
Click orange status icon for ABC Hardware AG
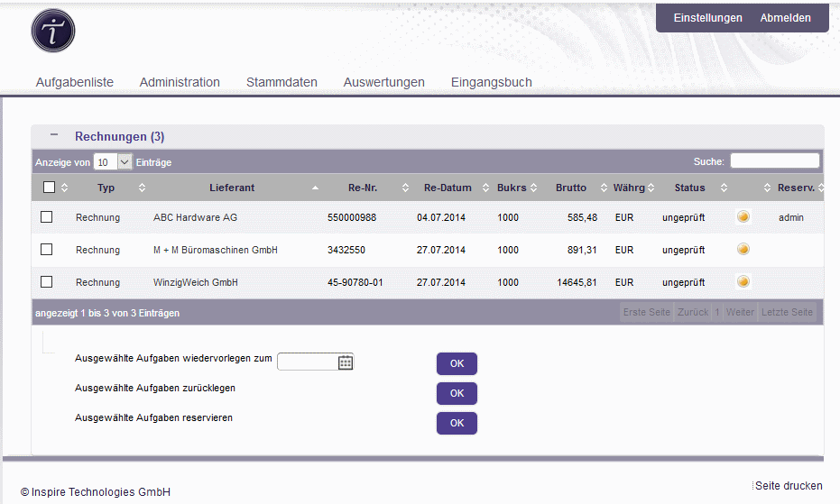click(x=743, y=217)
